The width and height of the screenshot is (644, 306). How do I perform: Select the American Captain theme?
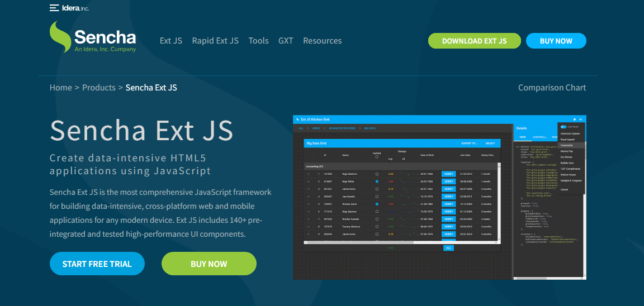pyautogui.click(x=570, y=133)
